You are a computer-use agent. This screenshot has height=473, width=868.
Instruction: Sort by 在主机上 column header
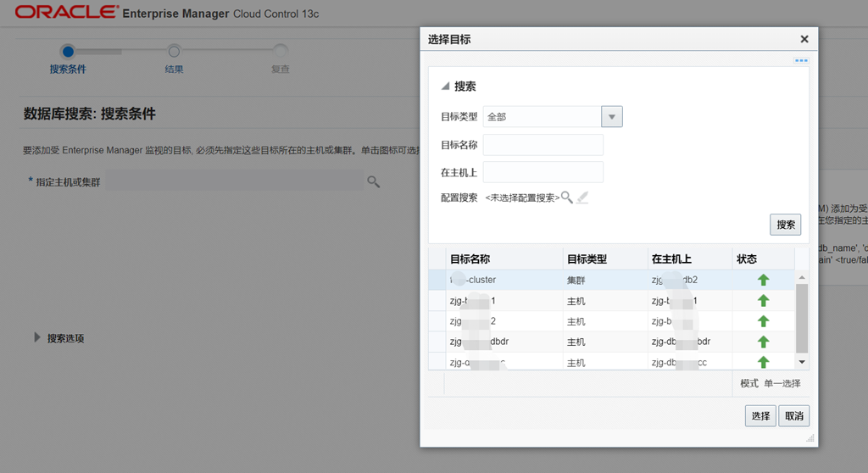(x=671, y=259)
